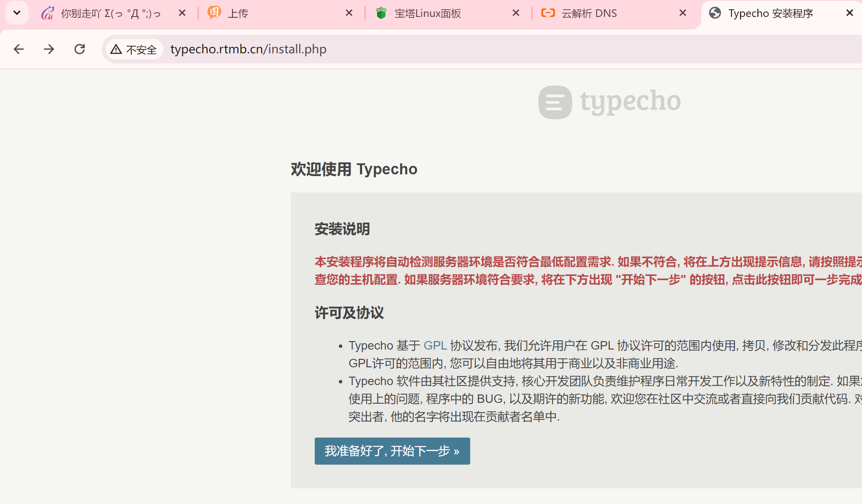Open the 你别走吖 tab
Image resolution: width=862 pixels, height=504 pixels.
[x=110, y=14]
